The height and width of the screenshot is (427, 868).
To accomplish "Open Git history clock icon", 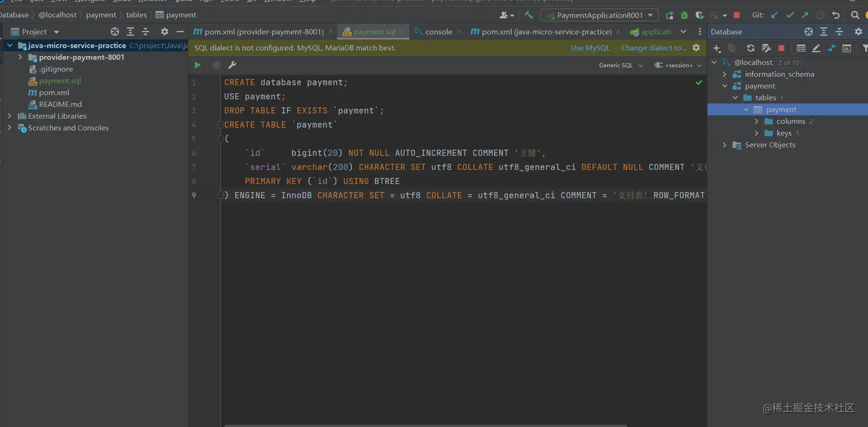I will tap(820, 15).
